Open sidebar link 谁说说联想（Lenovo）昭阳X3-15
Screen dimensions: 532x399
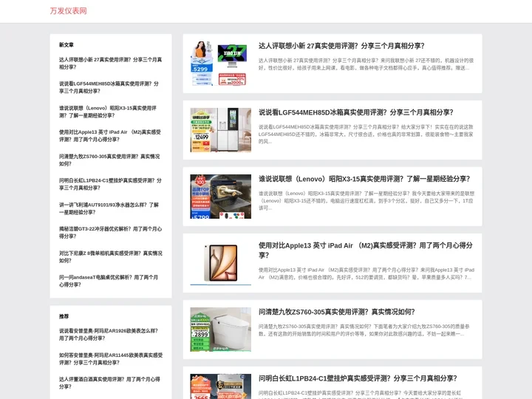(x=108, y=112)
